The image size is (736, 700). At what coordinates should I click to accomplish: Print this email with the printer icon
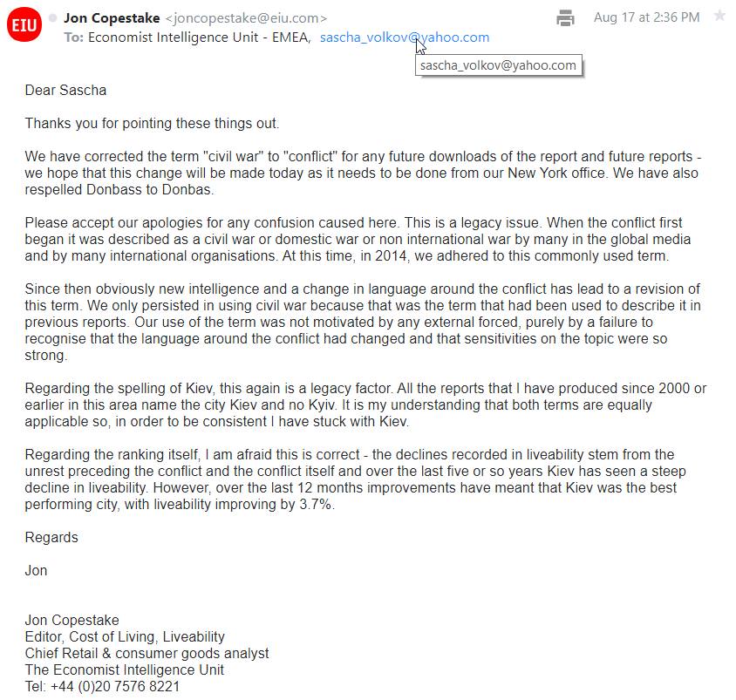tap(566, 17)
